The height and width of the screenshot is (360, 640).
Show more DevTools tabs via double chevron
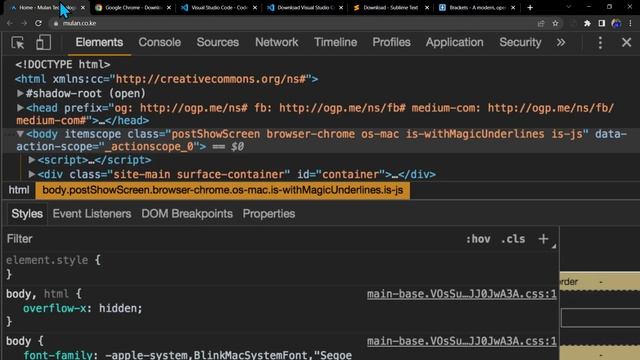click(561, 42)
